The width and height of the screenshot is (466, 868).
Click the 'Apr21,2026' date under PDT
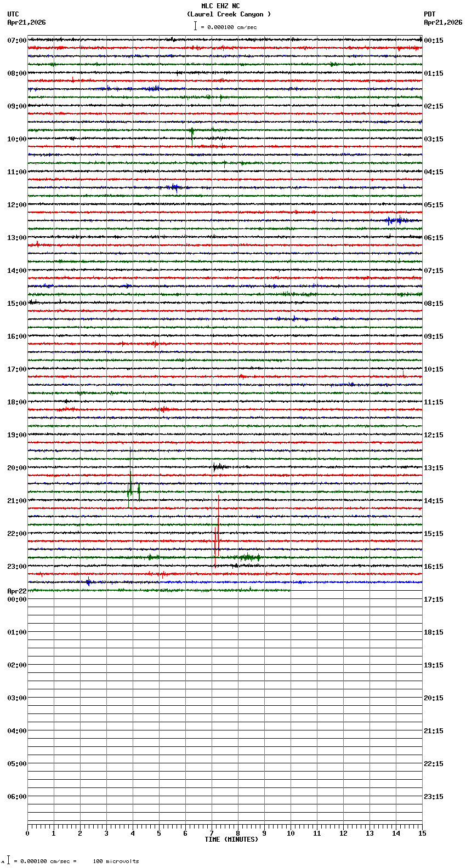[443, 22]
